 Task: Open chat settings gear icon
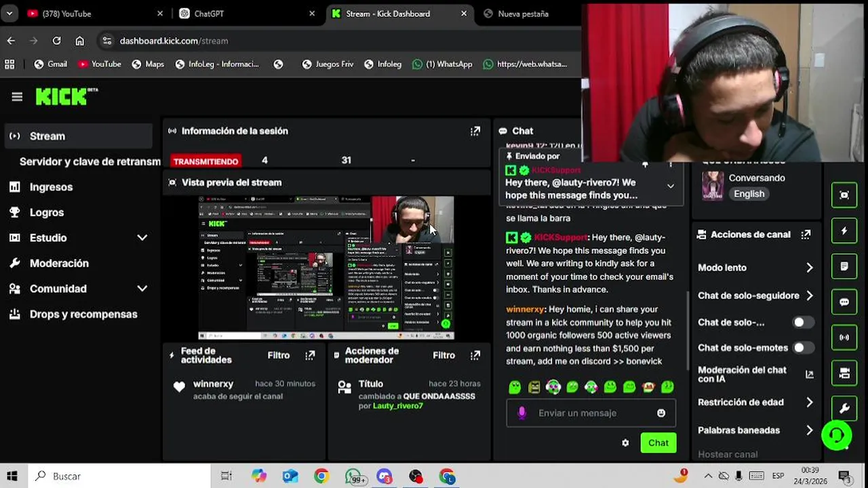pyautogui.click(x=625, y=443)
